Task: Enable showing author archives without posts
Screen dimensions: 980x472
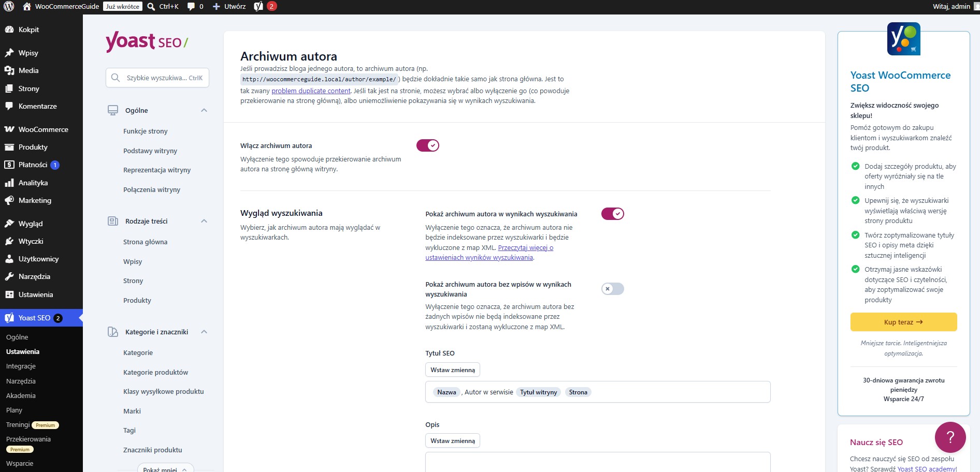Action: click(613, 289)
